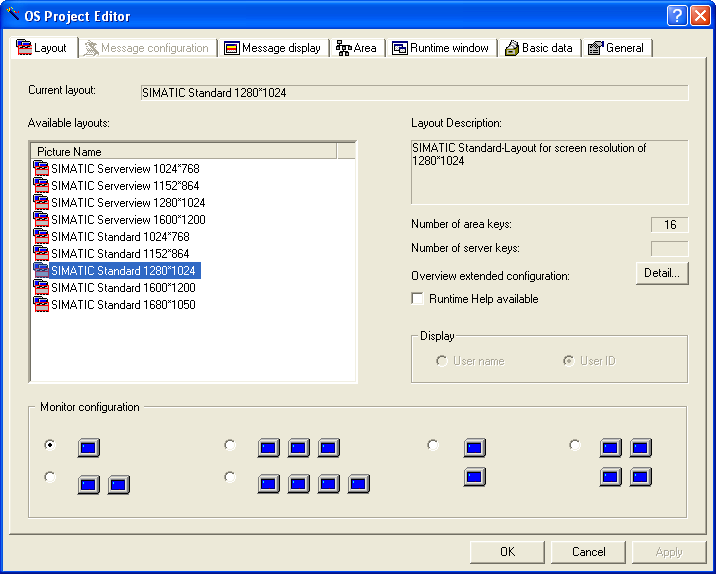716x574 pixels.
Task: Open Detail for overview extended configuration
Action: pos(662,273)
